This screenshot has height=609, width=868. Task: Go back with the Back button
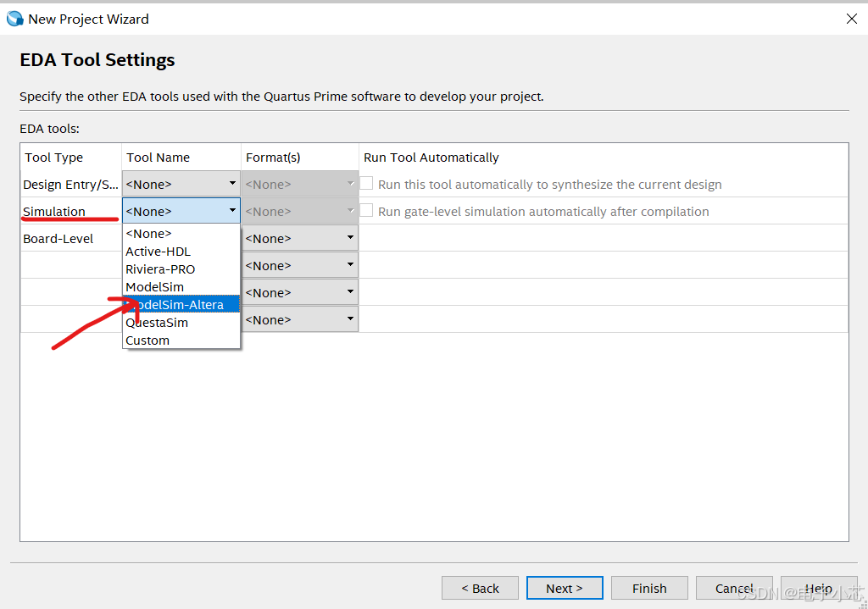click(x=480, y=588)
